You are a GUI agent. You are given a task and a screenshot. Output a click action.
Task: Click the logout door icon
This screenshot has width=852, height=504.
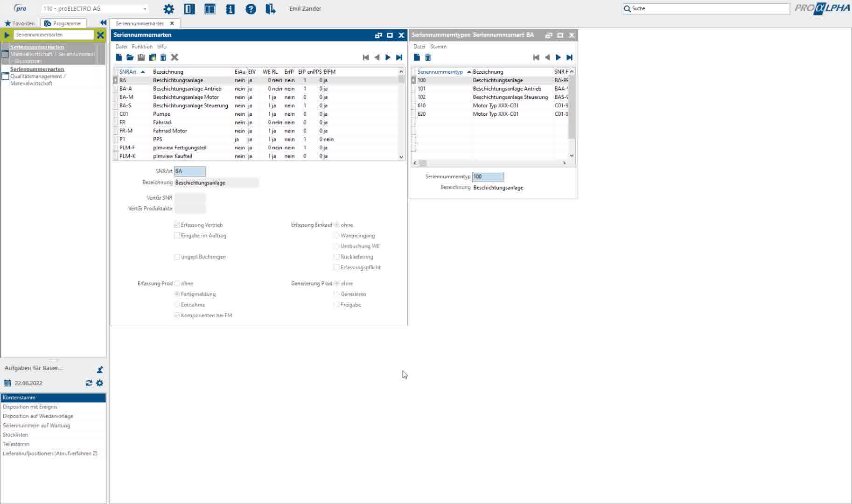point(271,9)
